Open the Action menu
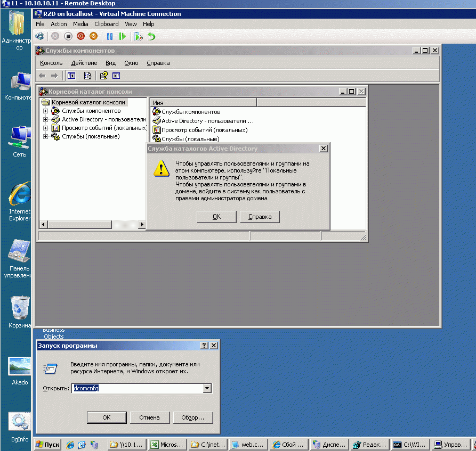The width and height of the screenshot is (476, 451). pos(59,24)
